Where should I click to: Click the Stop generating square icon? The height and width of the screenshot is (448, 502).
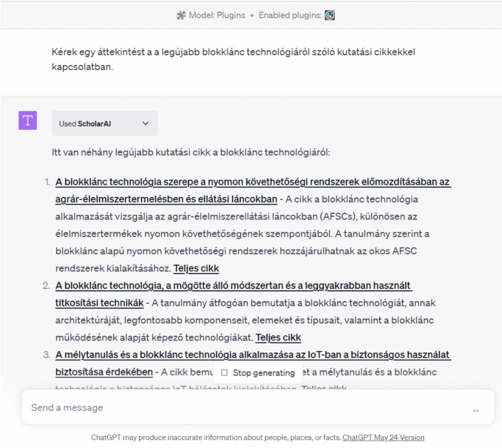pos(225,373)
